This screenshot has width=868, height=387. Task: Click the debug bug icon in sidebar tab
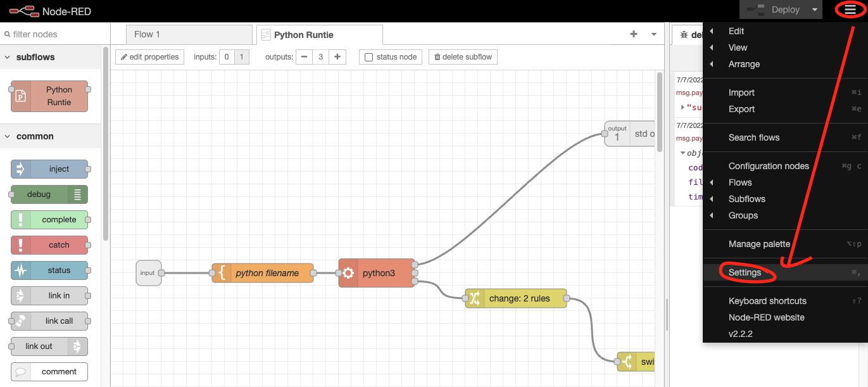[684, 35]
